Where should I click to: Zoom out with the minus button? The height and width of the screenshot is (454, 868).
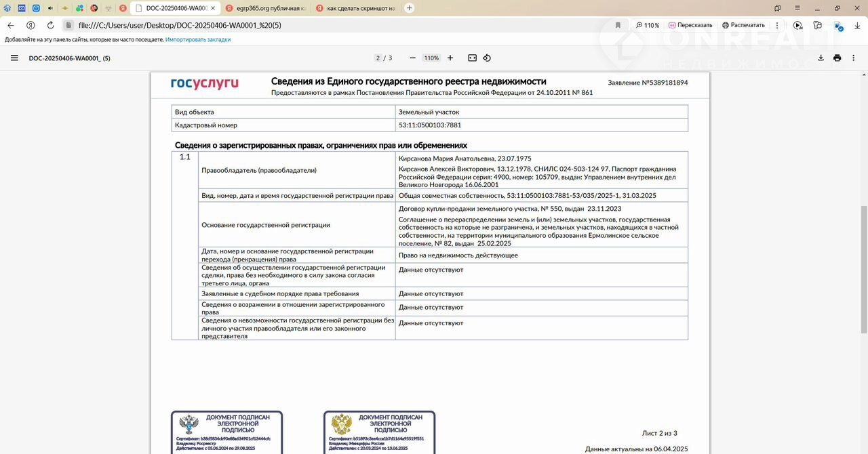[412, 58]
